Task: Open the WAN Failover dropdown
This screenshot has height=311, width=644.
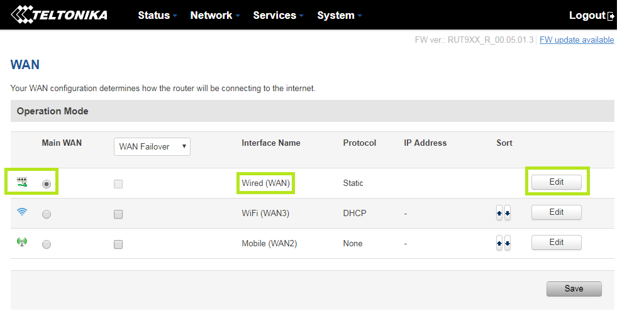Action: tap(152, 146)
